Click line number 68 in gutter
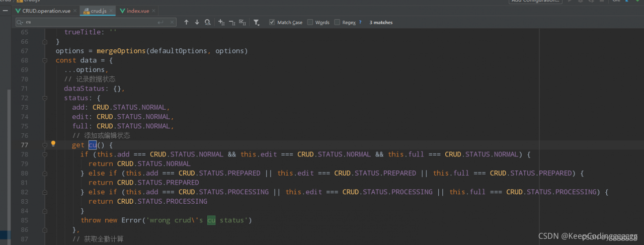The image size is (644, 245). [x=24, y=60]
